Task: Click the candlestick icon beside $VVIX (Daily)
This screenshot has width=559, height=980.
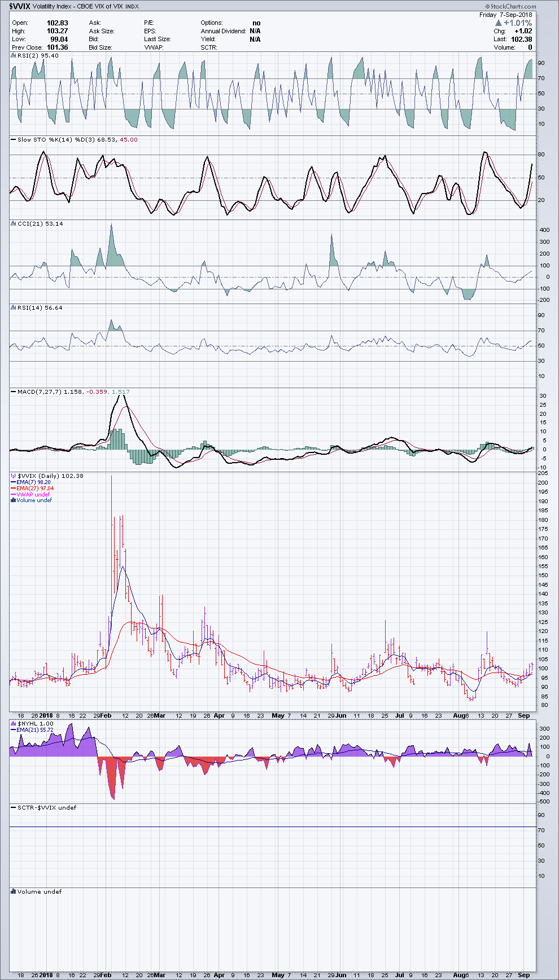Action: coord(14,476)
